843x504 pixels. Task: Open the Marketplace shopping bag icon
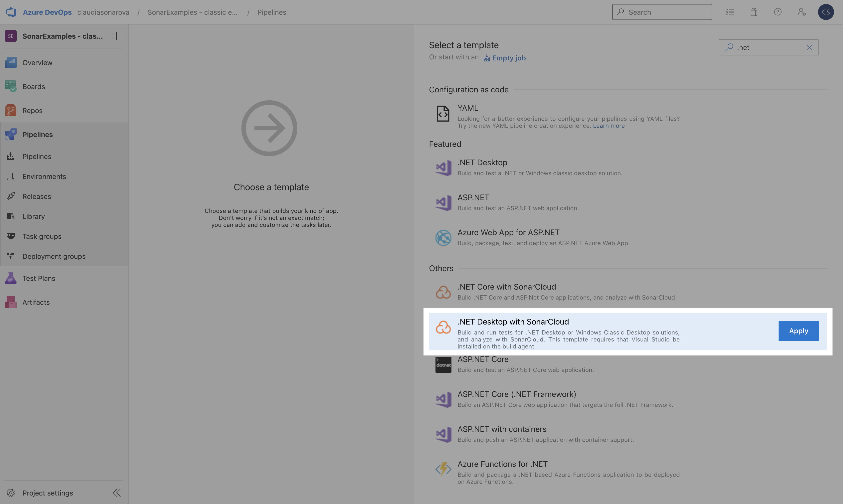tap(754, 12)
